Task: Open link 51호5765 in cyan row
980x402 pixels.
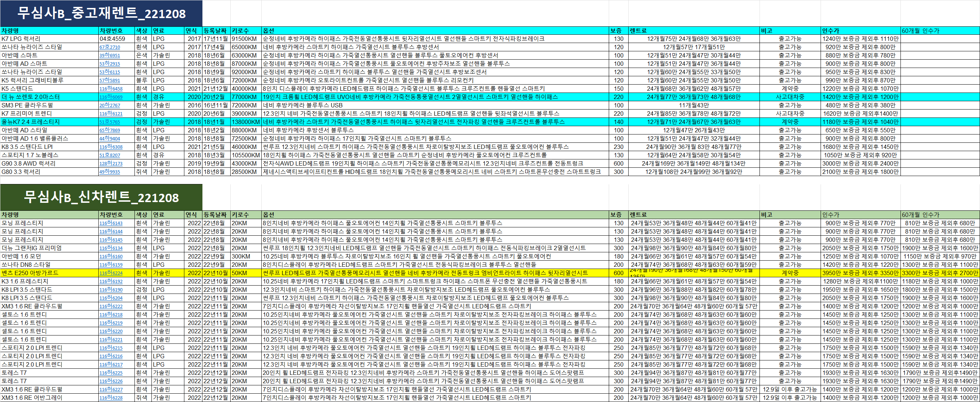Action: 110,122
